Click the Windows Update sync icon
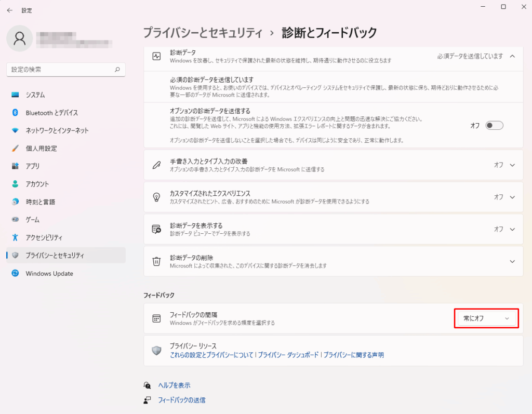The height and width of the screenshot is (414, 532). [x=15, y=273]
